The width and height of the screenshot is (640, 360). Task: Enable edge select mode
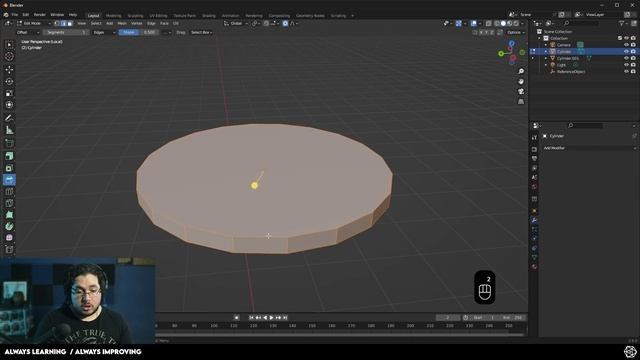pyautogui.click(x=63, y=23)
